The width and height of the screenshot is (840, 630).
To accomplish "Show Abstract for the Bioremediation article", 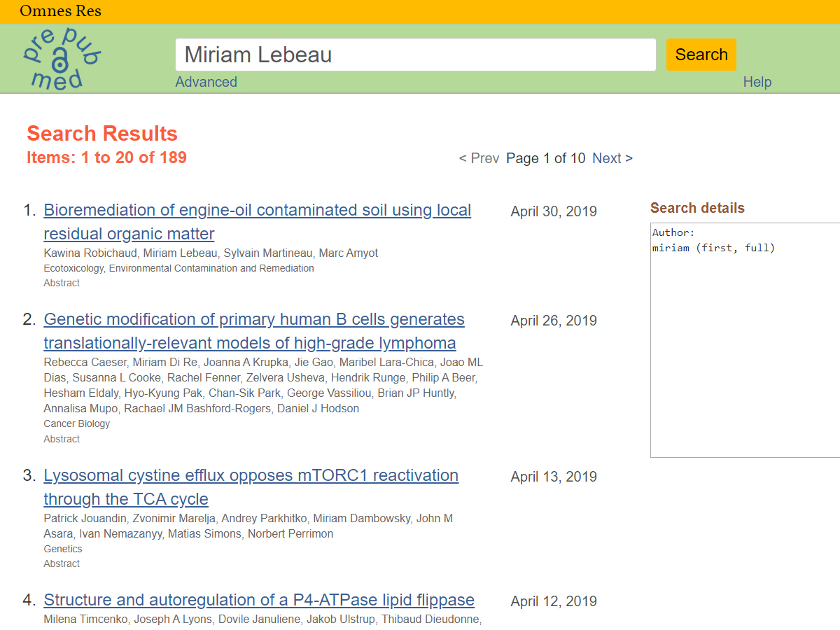I will [x=62, y=283].
